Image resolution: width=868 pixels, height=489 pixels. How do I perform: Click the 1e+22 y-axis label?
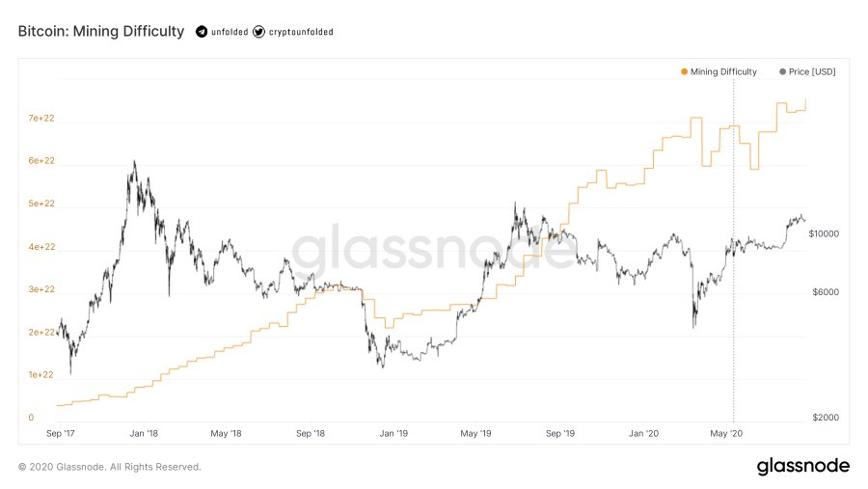click(41, 374)
